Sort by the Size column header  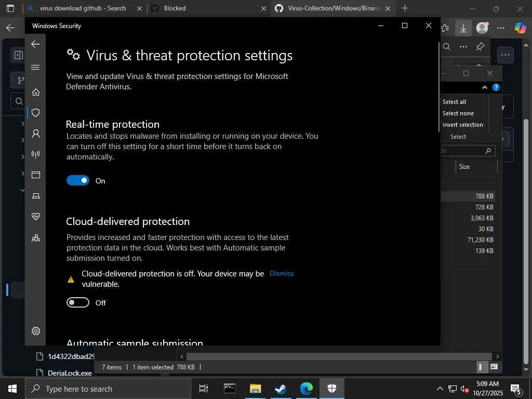point(476,167)
